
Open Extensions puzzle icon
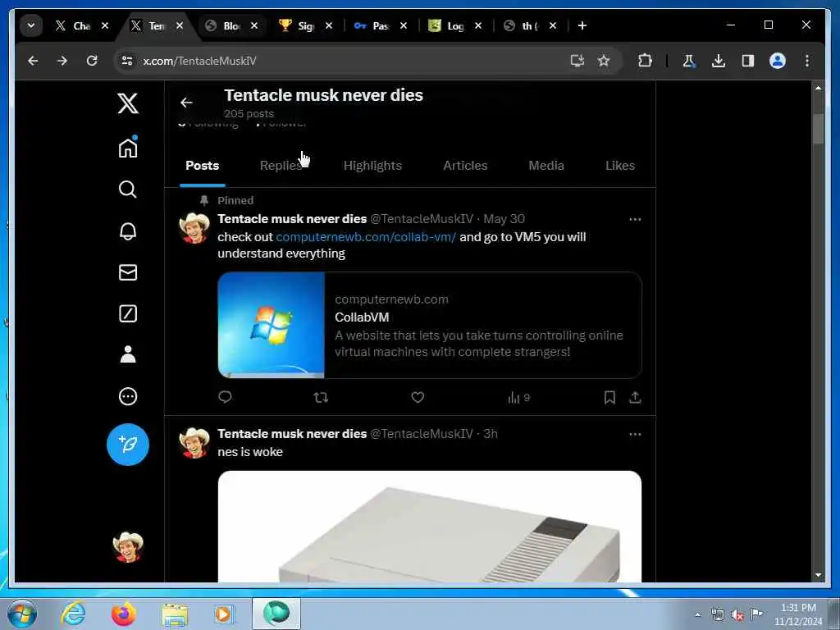(x=645, y=61)
